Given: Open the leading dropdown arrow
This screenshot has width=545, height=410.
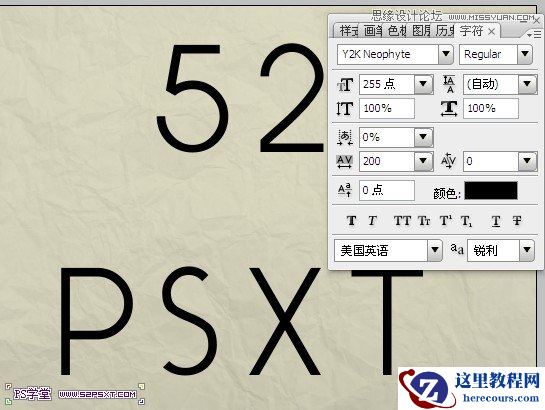Looking at the screenshot, I should pyautogui.click(x=527, y=84).
